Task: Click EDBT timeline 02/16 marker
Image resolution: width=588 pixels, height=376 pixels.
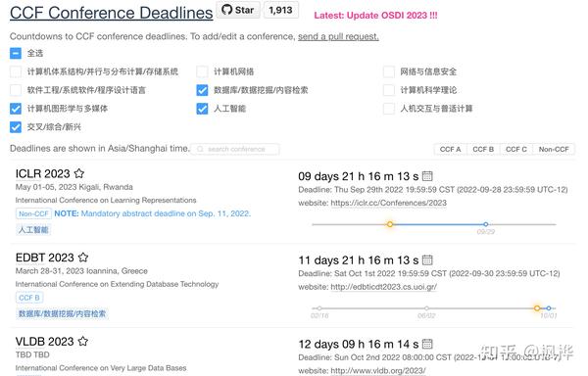Action: (x=319, y=308)
